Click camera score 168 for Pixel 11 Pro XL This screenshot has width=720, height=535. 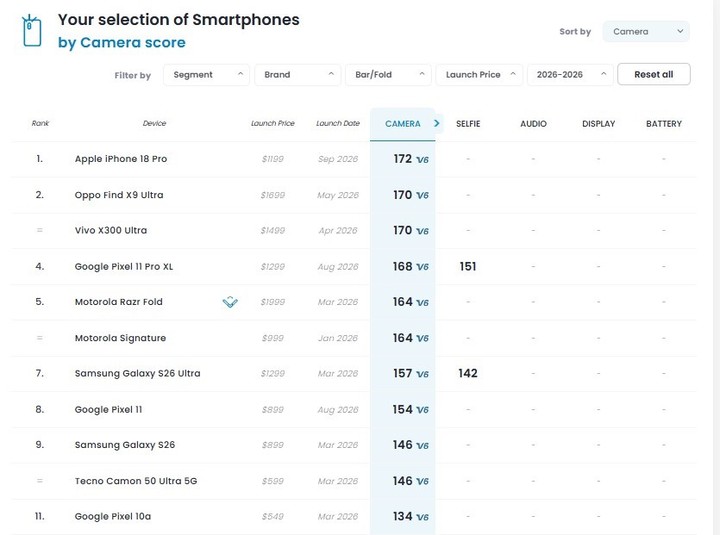[x=403, y=266]
